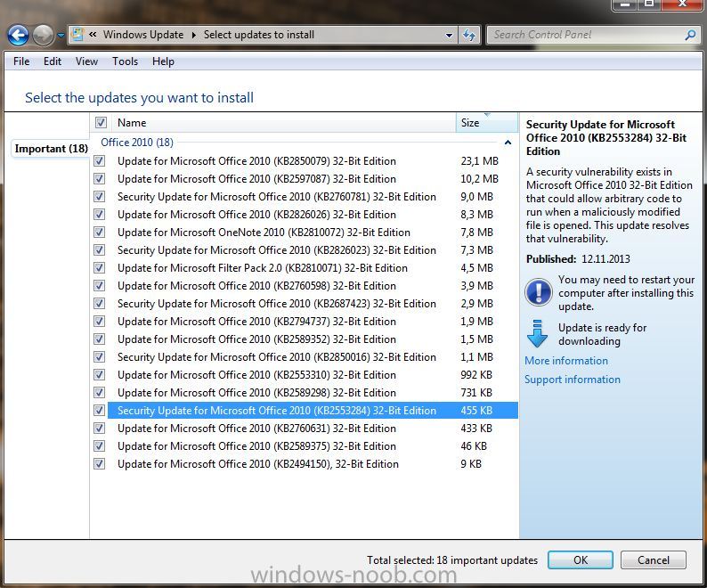The height and width of the screenshot is (588, 707).
Task: Open the More information link
Action: click(566, 361)
